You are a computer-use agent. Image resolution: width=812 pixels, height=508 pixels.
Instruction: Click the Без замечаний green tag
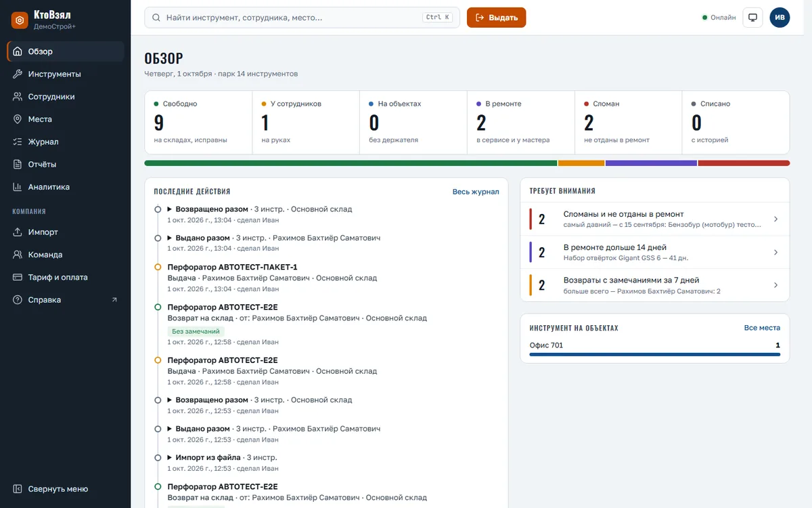(x=196, y=332)
